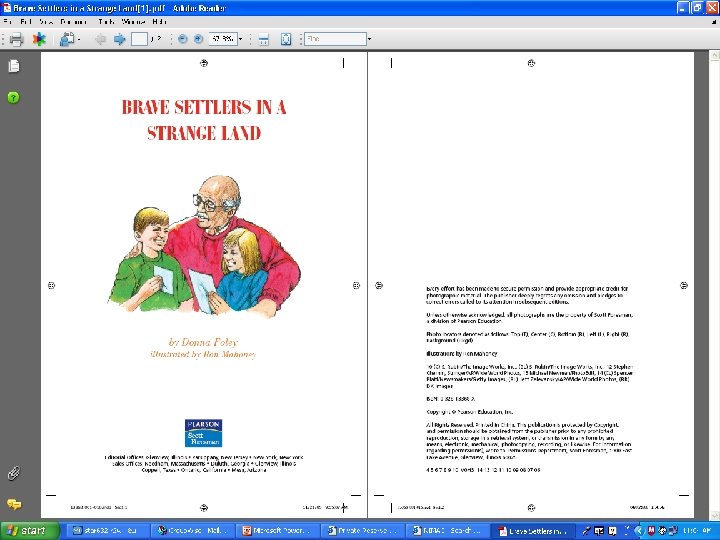The width and height of the screenshot is (720, 540).
Task: Open the Edit menu
Action: click(26, 22)
